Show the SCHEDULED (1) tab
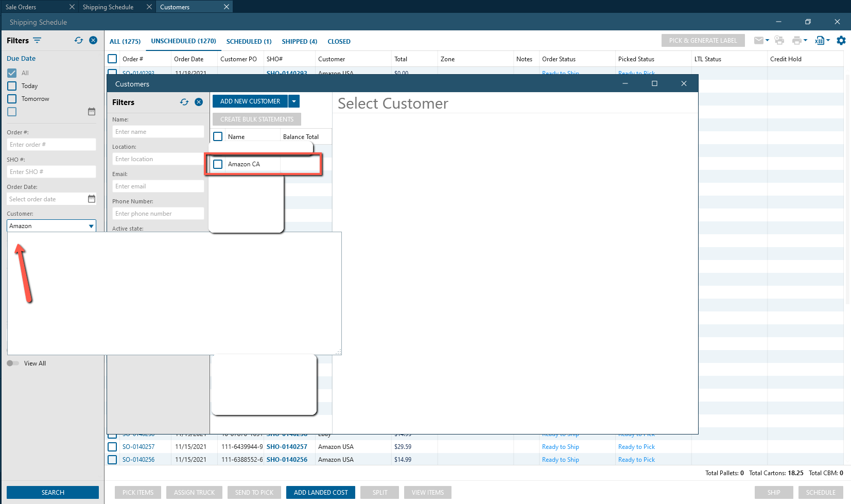The width and height of the screenshot is (851, 504). (x=249, y=41)
